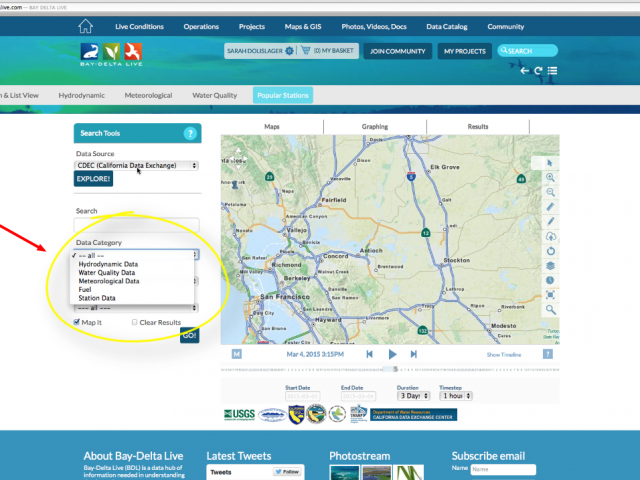Click the Bay-Delta Live whale logo tile
The image size is (640, 480).
[89, 52]
